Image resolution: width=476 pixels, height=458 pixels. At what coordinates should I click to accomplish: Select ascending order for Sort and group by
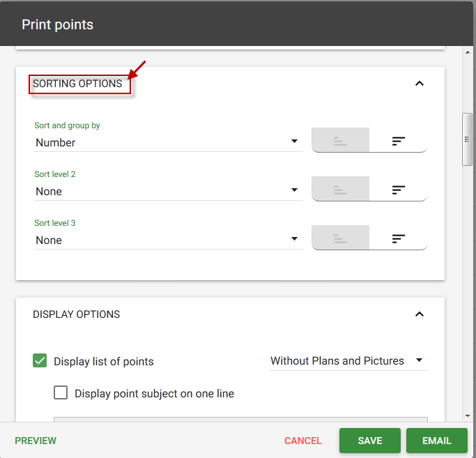point(340,140)
